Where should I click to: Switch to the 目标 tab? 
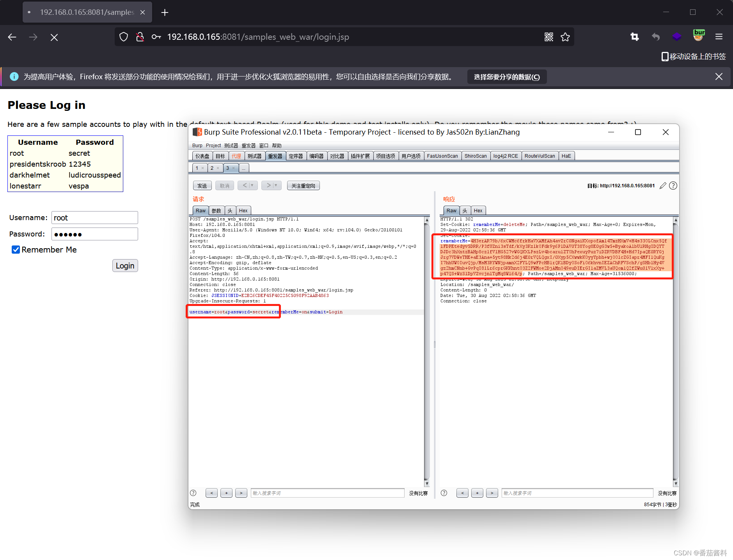click(x=220, y=156)
